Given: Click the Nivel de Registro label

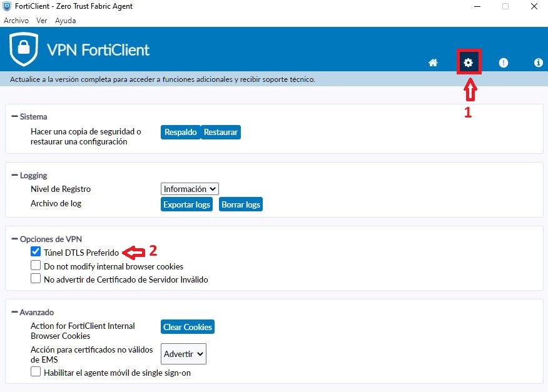Looking at the screenshot, I should 61,189.
